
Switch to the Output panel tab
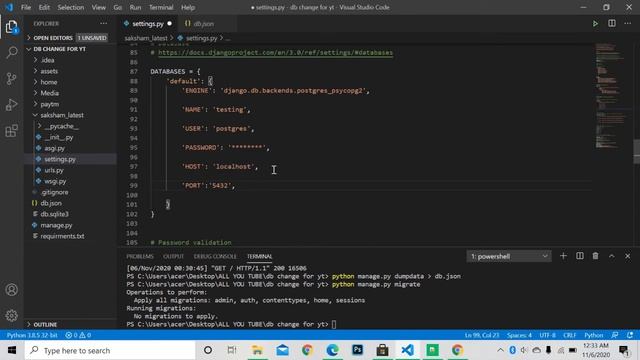[173, 256]
